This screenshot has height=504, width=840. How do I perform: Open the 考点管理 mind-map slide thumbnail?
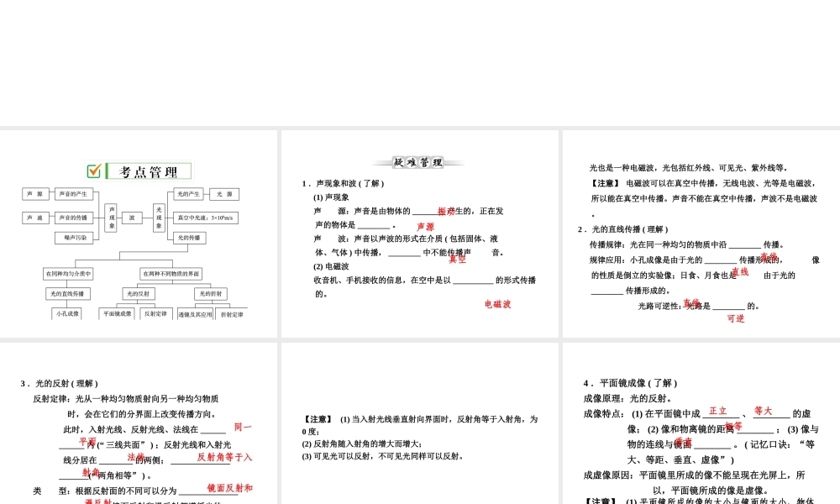pos(139,234)
